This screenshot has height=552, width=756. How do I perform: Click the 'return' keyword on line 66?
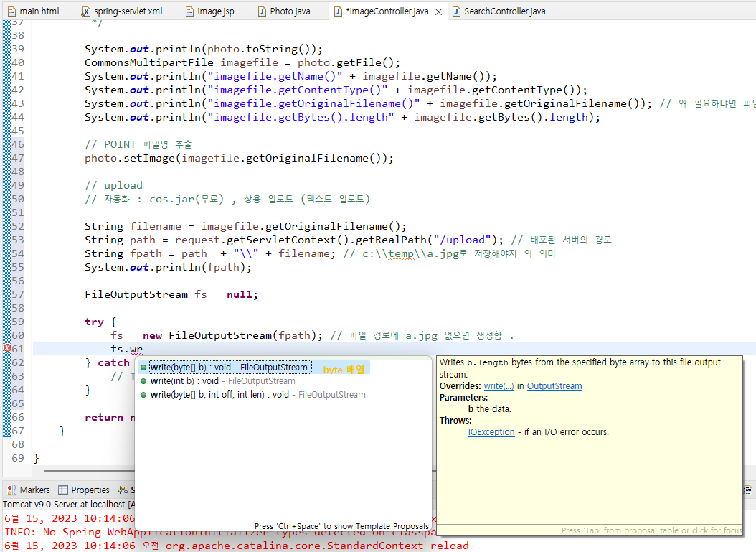point(104,417)
